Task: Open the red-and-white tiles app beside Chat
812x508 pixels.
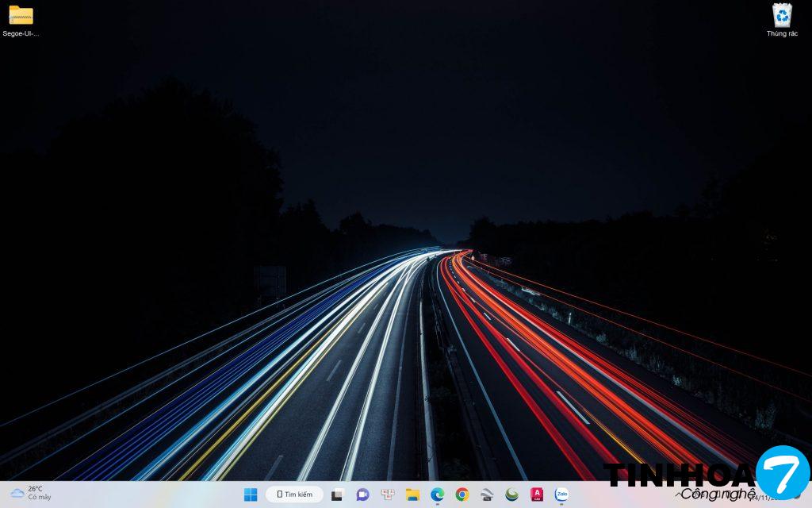Action: 388,495
